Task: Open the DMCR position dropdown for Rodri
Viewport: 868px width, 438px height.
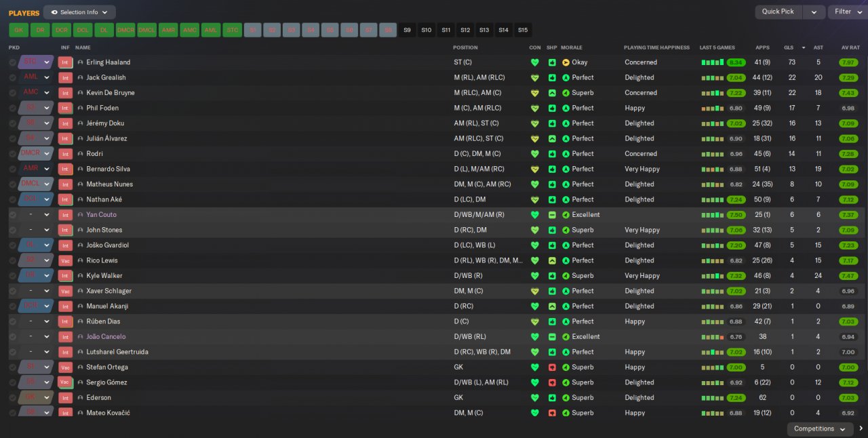Action: coord(47,154)
